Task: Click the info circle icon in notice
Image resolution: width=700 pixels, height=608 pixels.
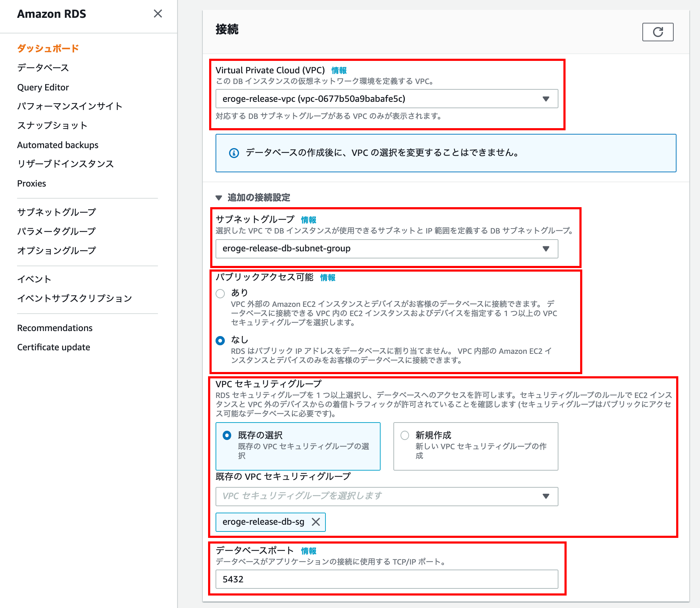Action: (x=234, y=153)
